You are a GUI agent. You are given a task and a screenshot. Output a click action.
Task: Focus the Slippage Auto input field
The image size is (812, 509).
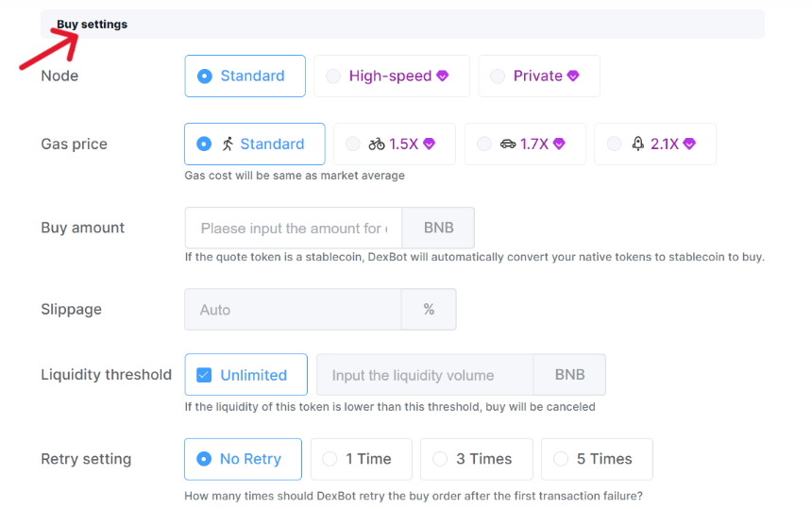(x=293, y=310)
